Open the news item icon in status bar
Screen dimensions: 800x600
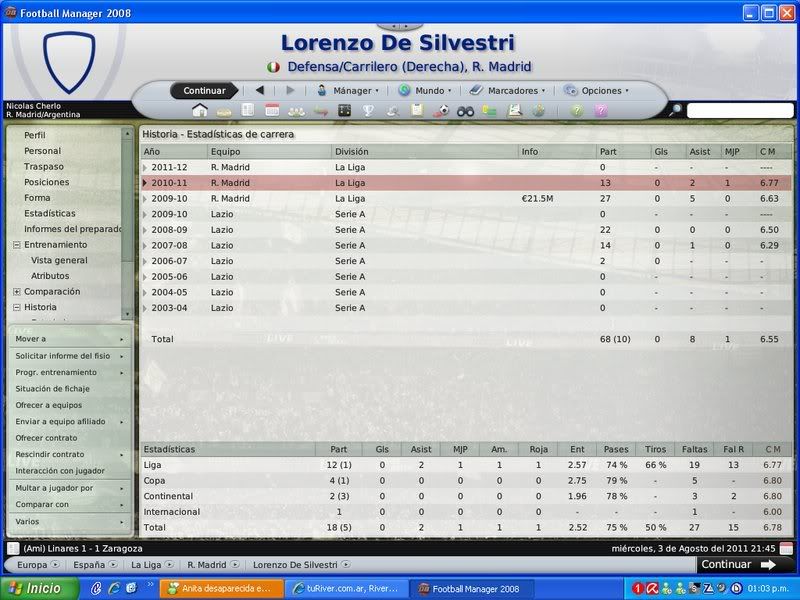point(13,548)
